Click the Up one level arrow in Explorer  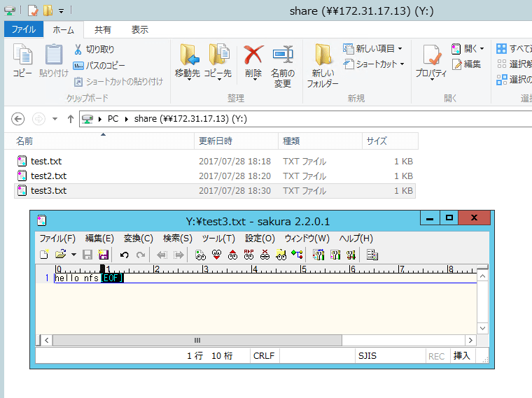click(71, 119)
